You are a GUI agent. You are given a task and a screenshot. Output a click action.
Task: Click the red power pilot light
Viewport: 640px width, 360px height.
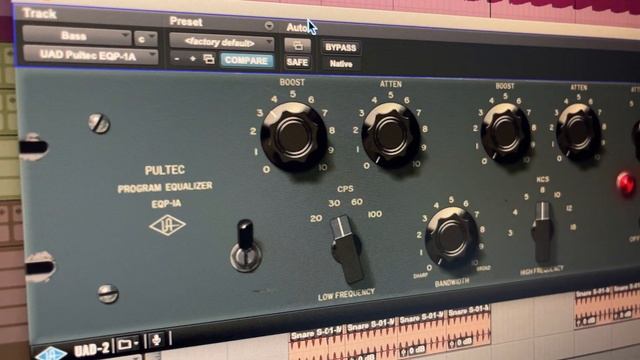[x=626, y=183]
